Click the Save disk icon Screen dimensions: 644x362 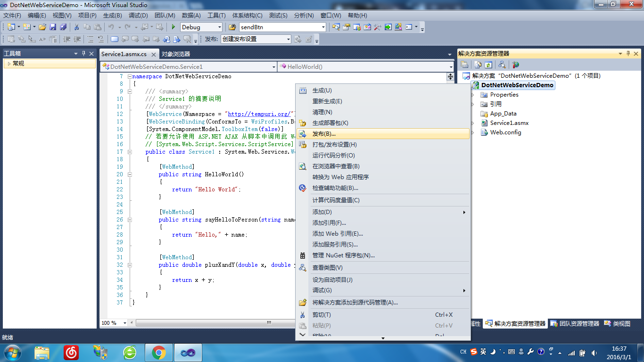point(53,27)
